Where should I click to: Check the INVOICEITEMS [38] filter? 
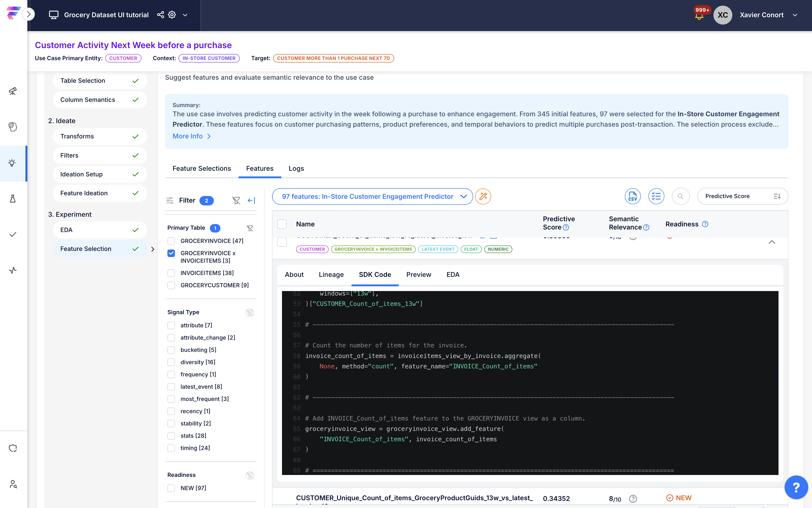[x=171, y=273]
